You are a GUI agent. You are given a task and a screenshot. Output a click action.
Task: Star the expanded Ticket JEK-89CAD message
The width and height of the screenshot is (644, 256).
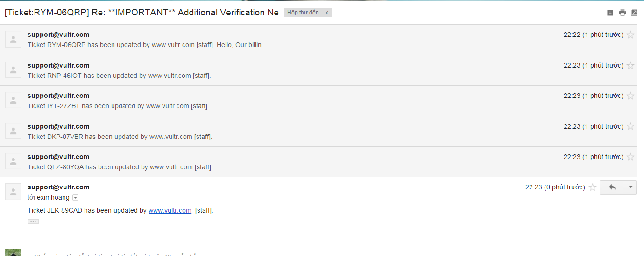point(593,187)
